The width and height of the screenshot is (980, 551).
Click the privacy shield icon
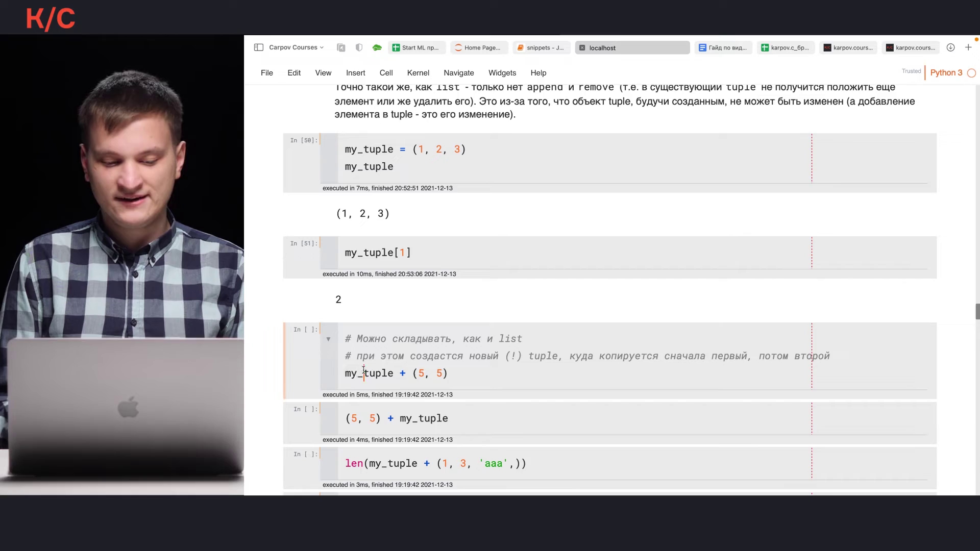pyautogui.click(x=359, y=47)
